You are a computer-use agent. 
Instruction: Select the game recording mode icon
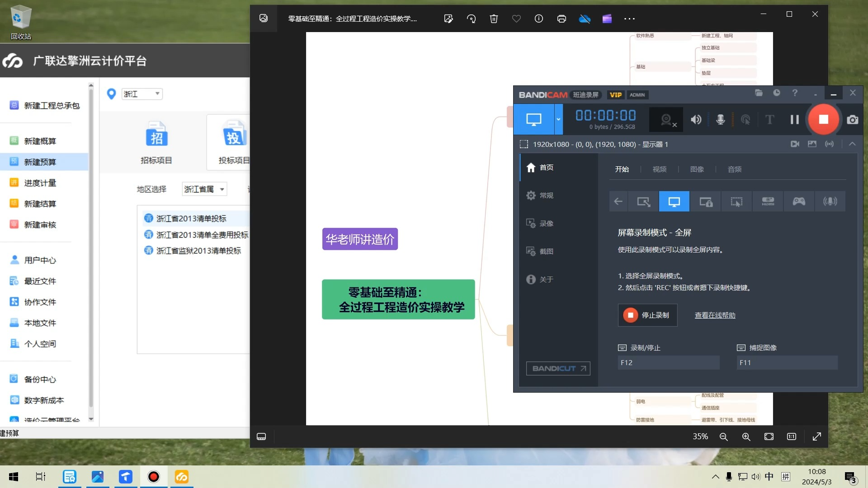click(x=799, y=202)
